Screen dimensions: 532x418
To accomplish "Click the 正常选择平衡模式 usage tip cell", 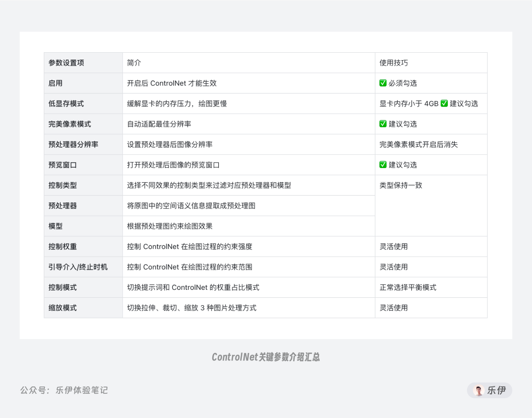I will (x=408, y=287).
